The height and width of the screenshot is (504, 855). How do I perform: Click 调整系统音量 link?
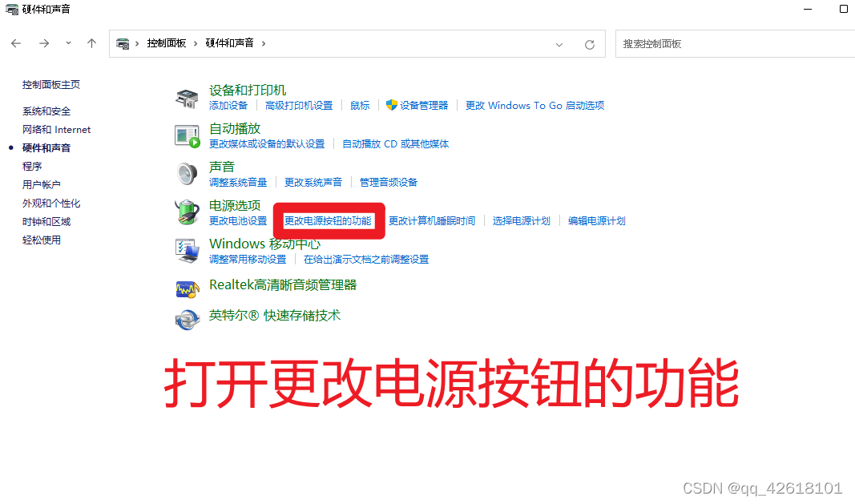click(x=238, y=182)
